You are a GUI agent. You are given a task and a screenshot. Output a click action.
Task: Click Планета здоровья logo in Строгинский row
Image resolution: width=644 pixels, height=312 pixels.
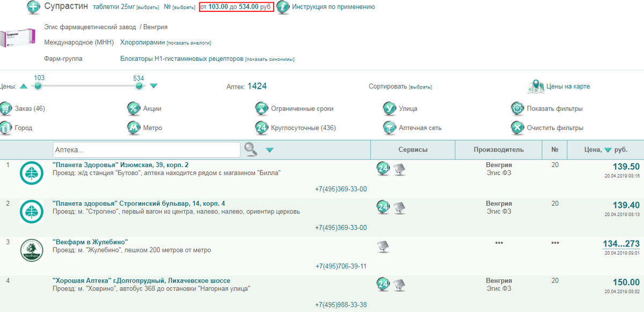(x=32, y=212)
